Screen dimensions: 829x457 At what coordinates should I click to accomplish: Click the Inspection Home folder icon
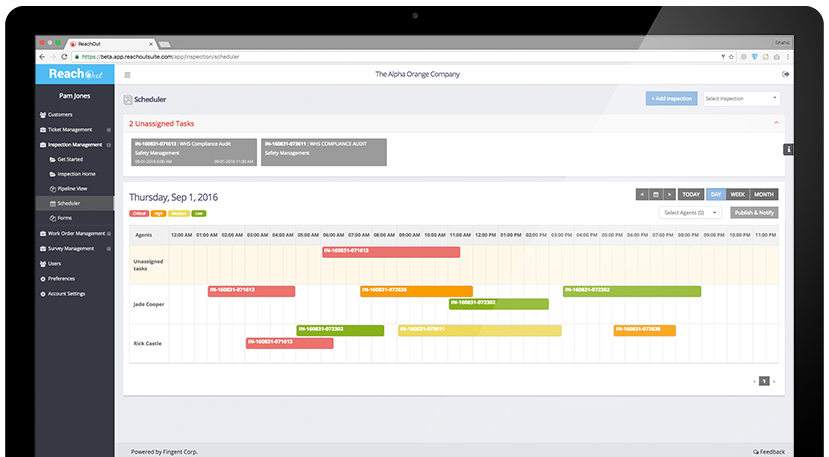(x=52, y=174)
